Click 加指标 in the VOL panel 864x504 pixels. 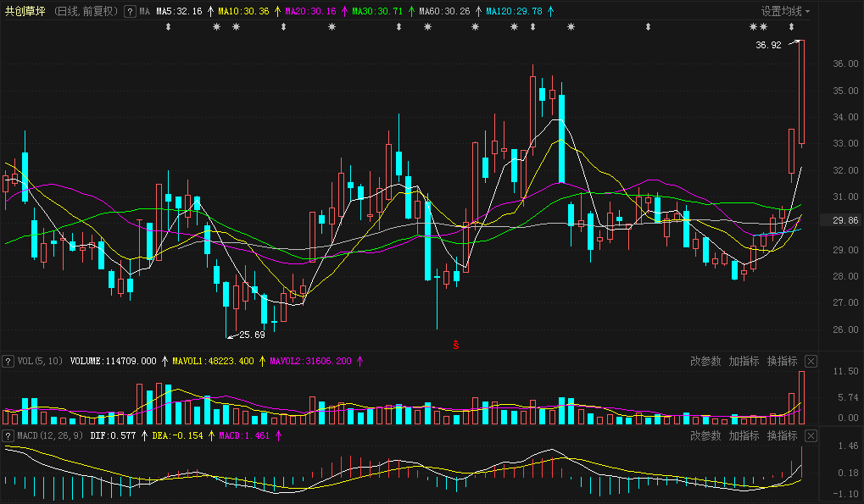[x=744, y=362]
